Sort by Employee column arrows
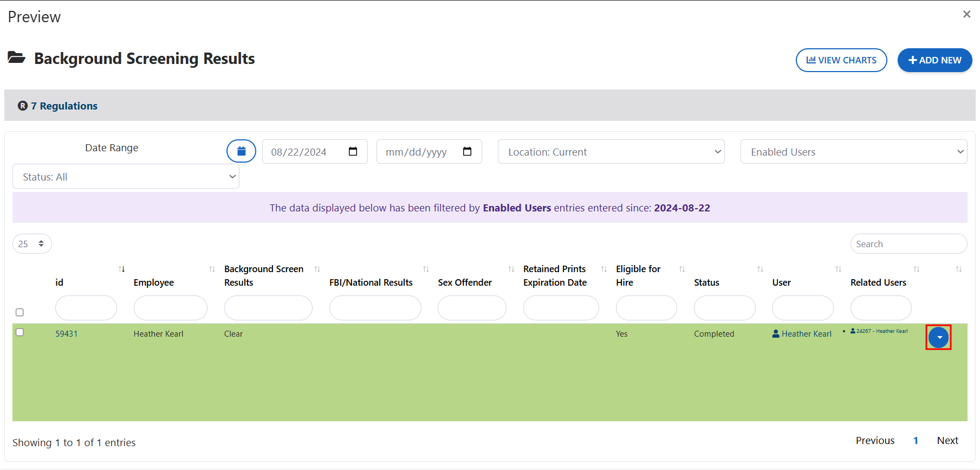The width and height of the screenshot is (980, 470). [x=212, y=269]
